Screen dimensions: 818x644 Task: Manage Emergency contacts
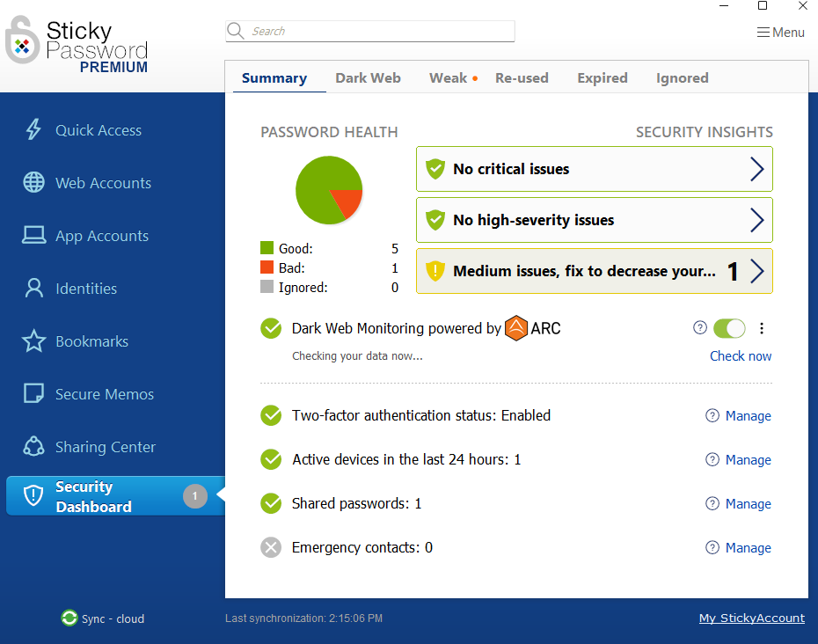[749, 547]
